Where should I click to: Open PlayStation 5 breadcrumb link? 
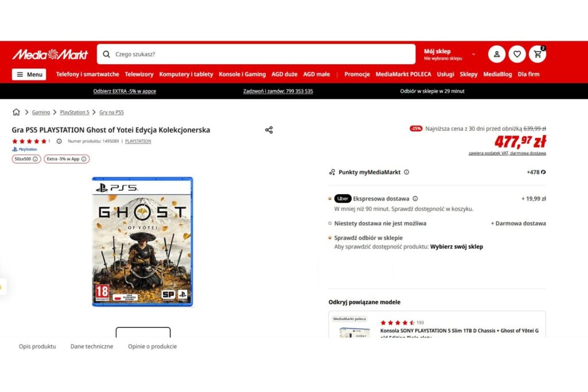(75, 112)
